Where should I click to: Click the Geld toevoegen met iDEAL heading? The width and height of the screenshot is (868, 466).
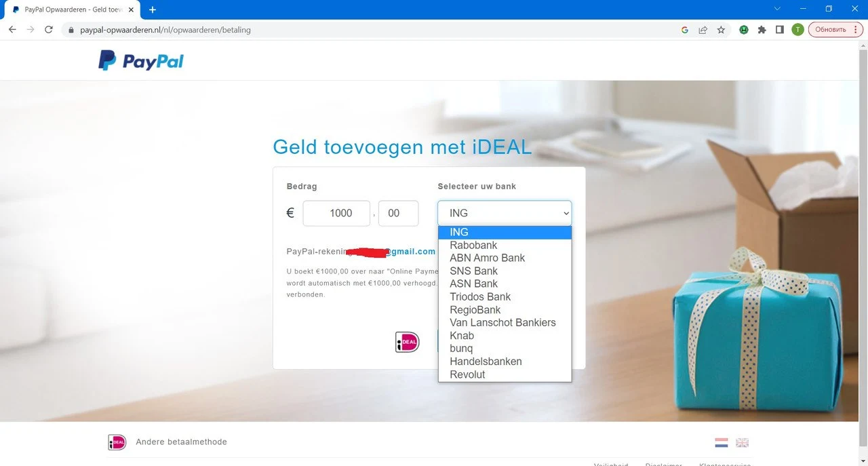tap(402, 147)
